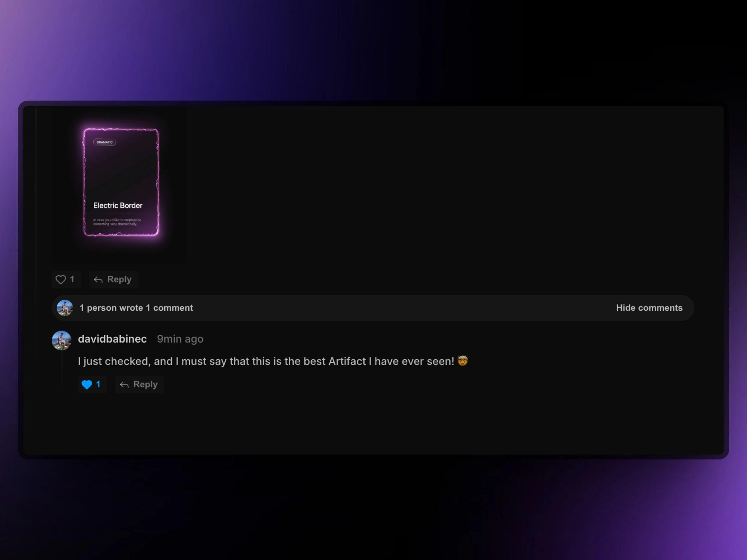Click the reply arrow icon under the post
Screen dimensions: 747x560
[x=98, y=280]
